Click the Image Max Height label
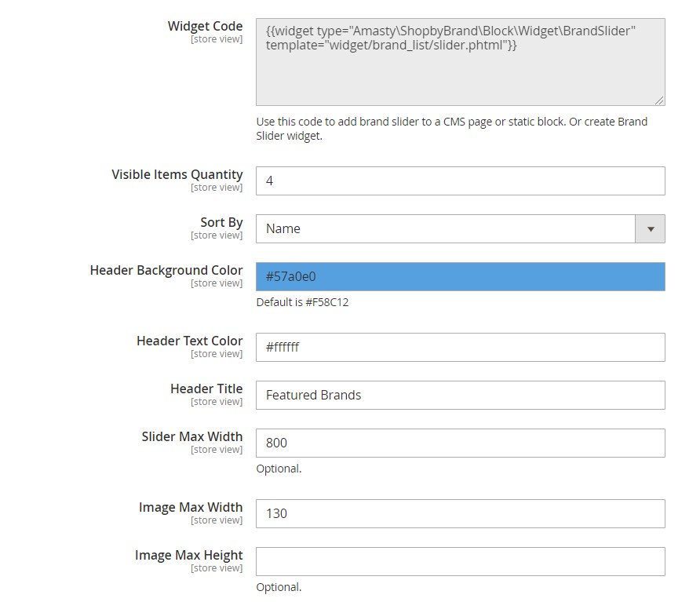The height and width of the screenshot is (602, 700). click(189, 555)
